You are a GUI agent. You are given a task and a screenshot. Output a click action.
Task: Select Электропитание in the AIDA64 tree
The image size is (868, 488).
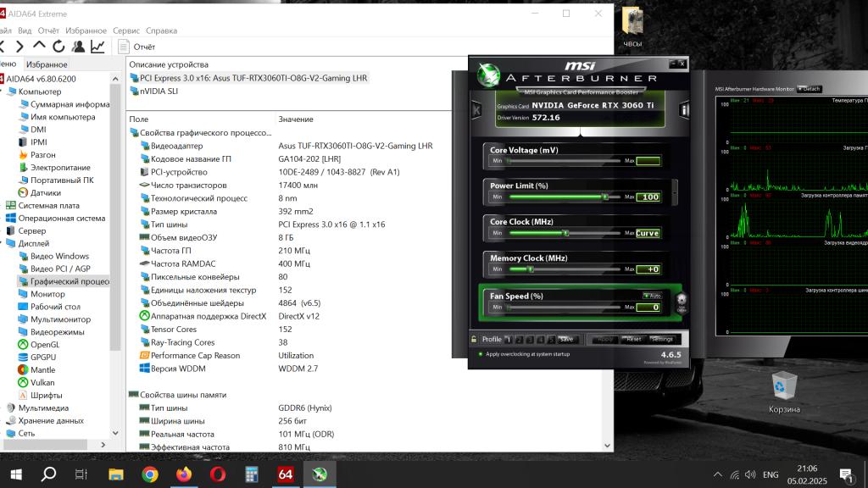pos(54,168)
